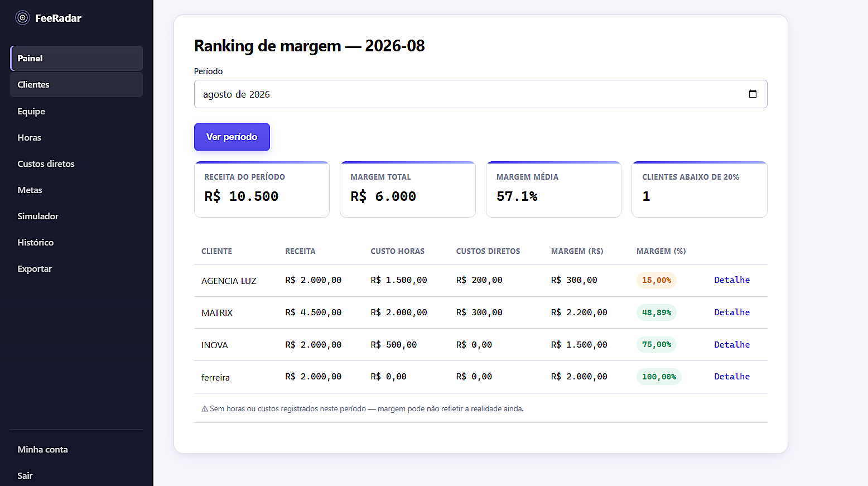Click INOVA custo horas R$ 500,00
868x486 pixels.
pos(394,345)
